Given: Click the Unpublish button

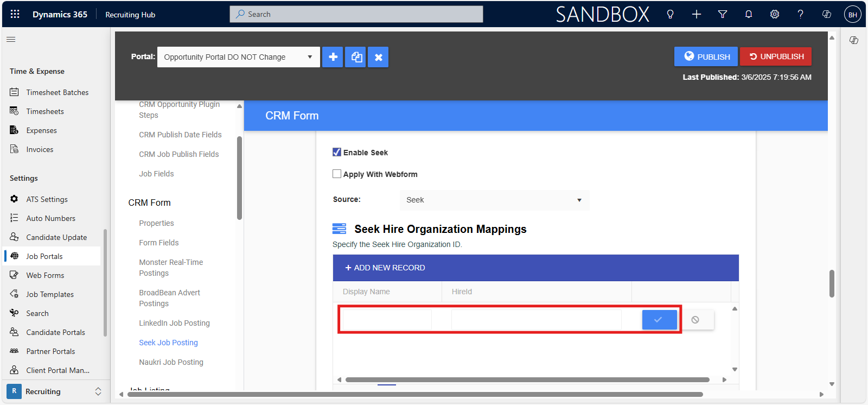Looking at the screenshot, I should [776, 56].
